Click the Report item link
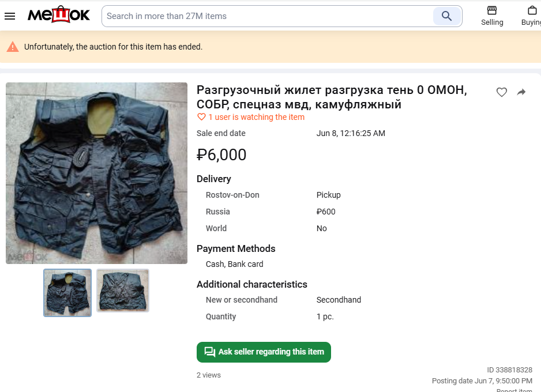541x392 pixels. pos(514,390)
